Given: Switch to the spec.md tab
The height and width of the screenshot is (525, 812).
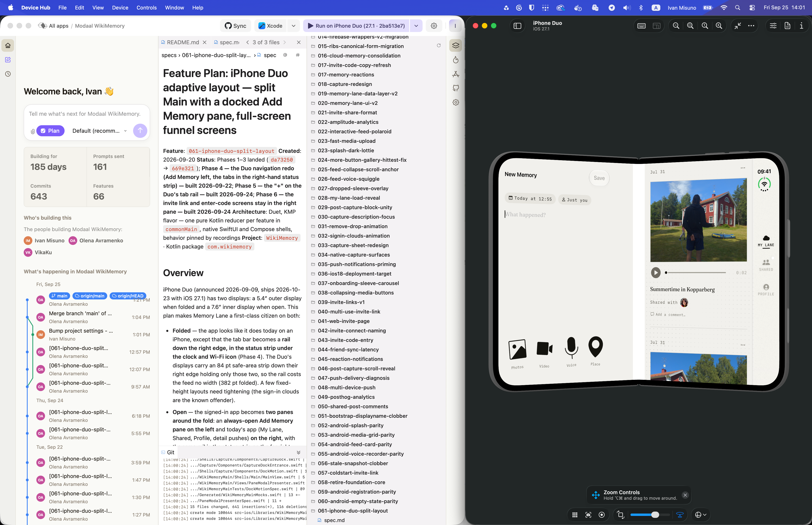Looking at the screenshot, I should pyautogui.click(x=226, y=42).
